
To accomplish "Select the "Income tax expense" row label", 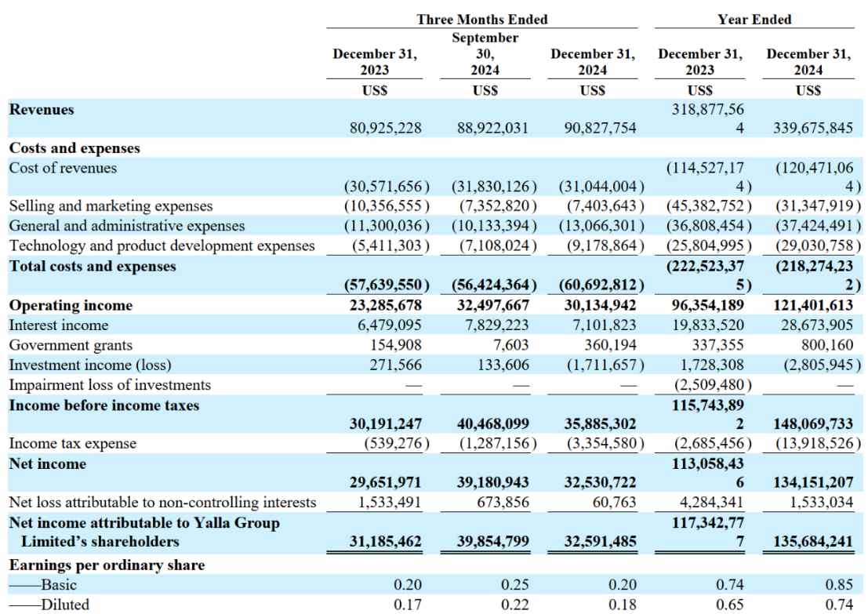I will click(x=72, y=444).
